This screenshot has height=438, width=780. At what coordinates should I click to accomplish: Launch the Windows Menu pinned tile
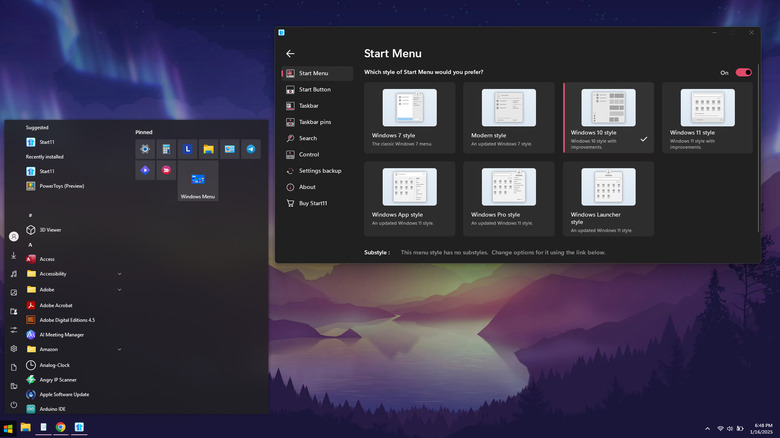tap(198, 182)
